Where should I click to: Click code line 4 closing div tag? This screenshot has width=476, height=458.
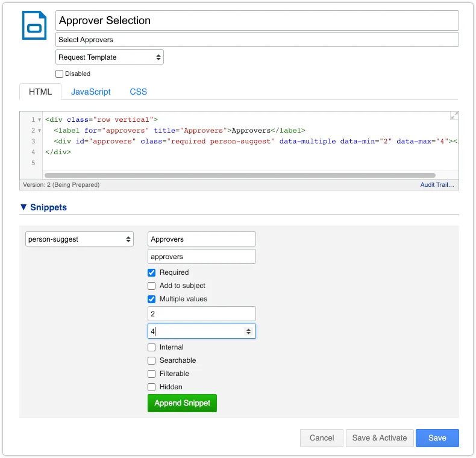pyautogui.click(x=58, y=152)
